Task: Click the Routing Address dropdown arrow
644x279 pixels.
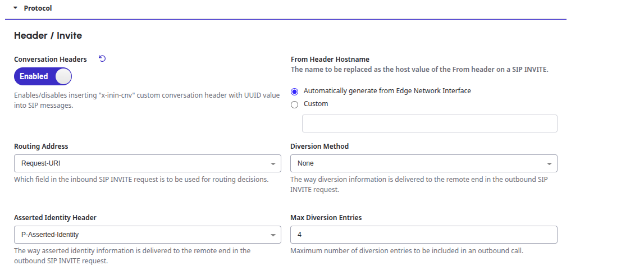Action: (273, 164)
